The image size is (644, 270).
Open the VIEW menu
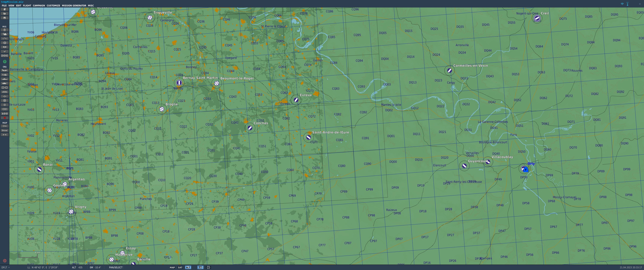(11, 5)
